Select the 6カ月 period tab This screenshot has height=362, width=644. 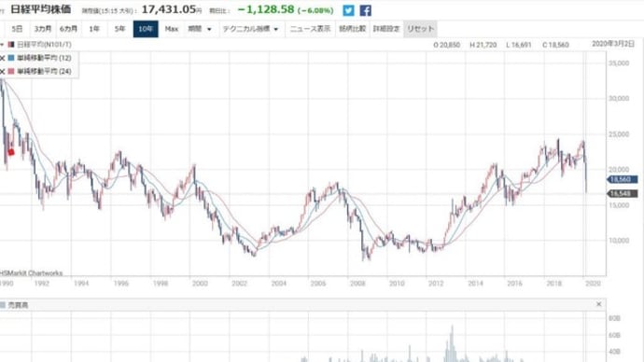[68, 29]
